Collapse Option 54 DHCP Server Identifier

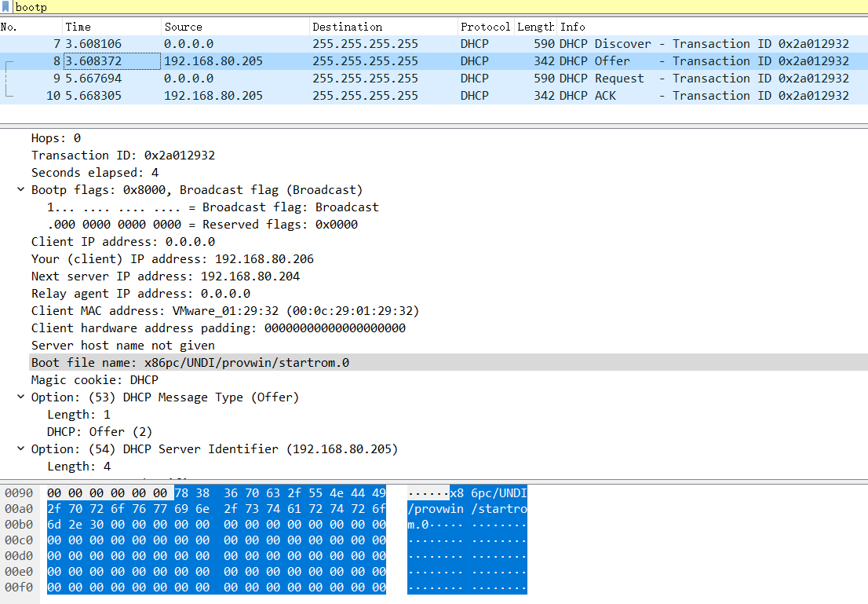20,449
